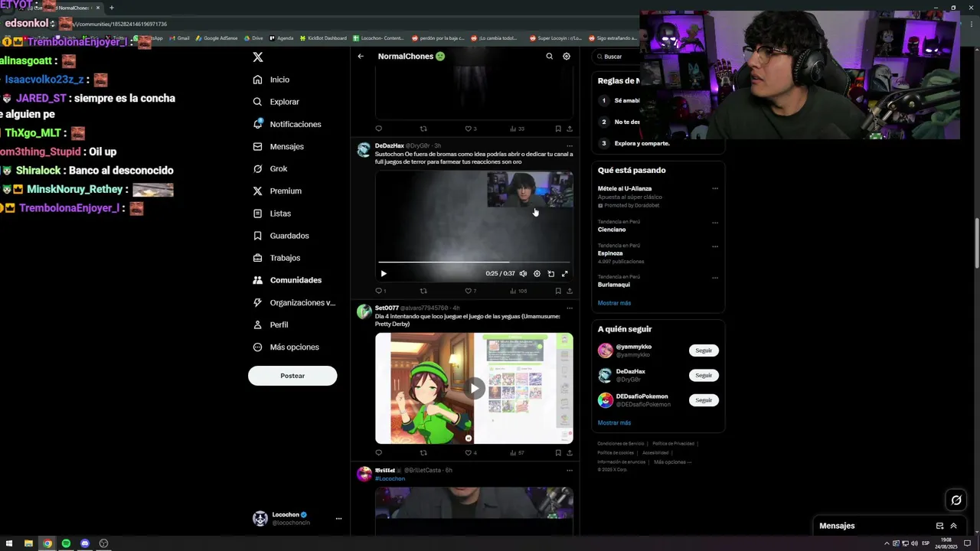This screenshot has height=551, width=980.
Task: Open NormalChones community settings gear
Action: coord(567,57)
